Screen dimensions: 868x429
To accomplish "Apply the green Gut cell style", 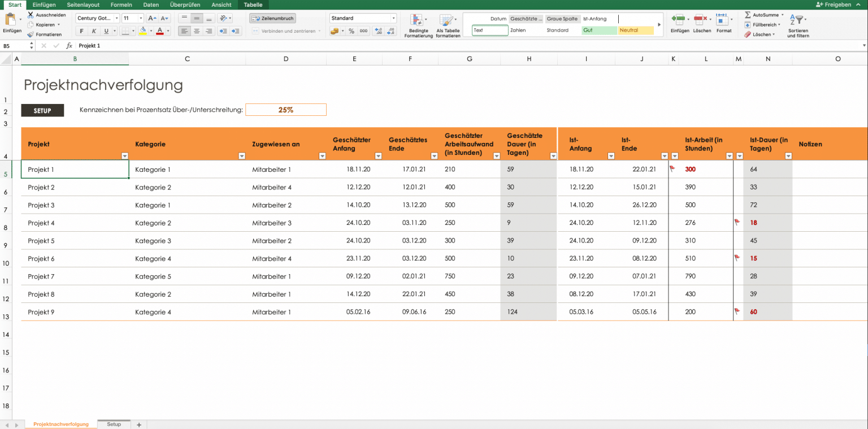I will tap(599, 31).
